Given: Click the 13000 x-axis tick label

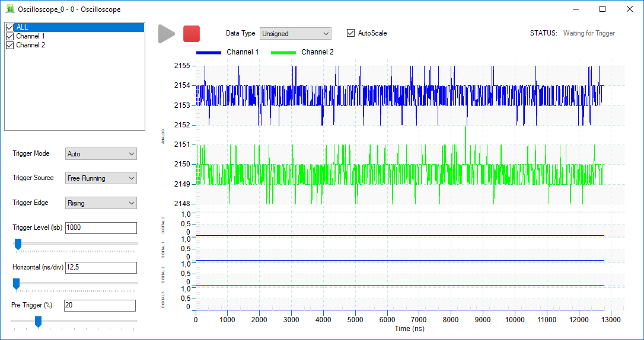Looking at the screenshot, I should 610,319.
